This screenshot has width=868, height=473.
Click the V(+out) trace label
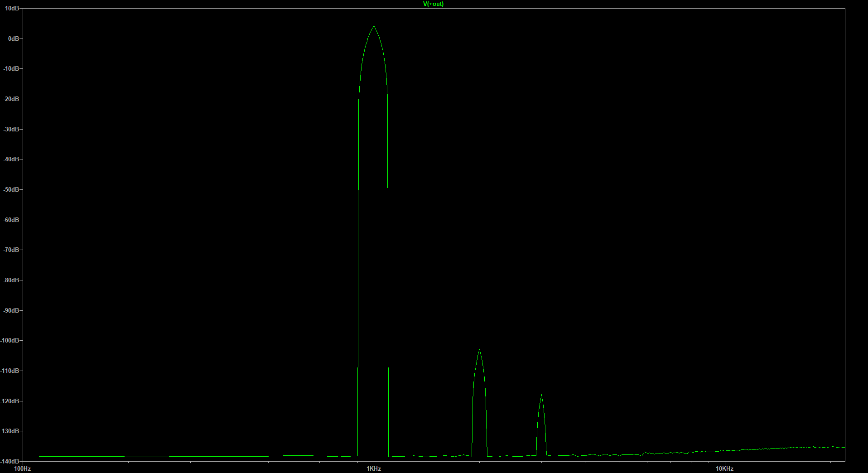[433, 4]
